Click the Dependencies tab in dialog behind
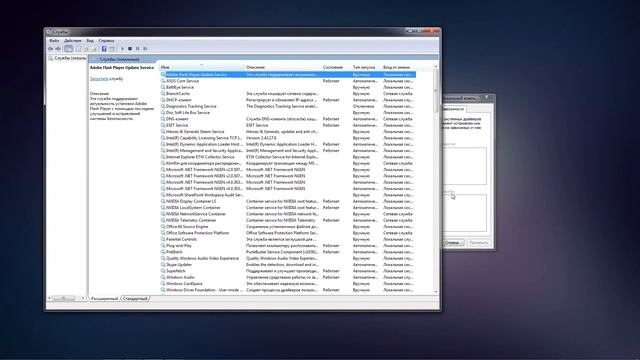The width and height of the screenshot is (640, 360). coord(454,109)
